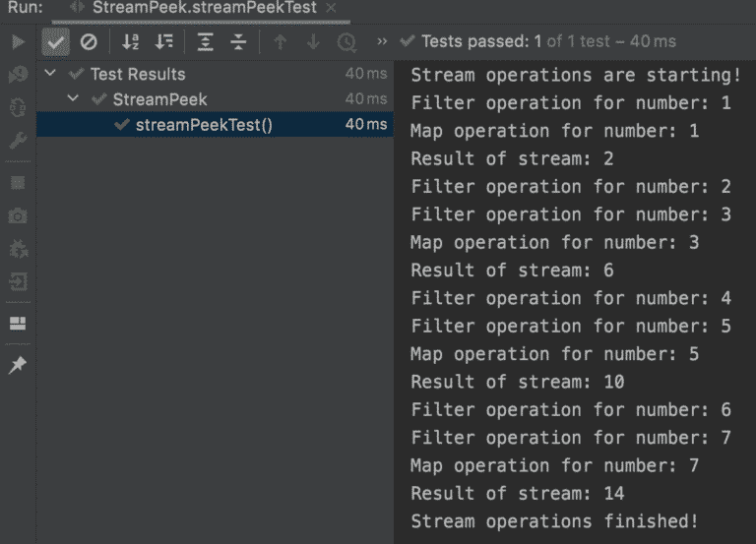Collapse the Test Results tree node
756x544 pixels.
click(51, 74)
